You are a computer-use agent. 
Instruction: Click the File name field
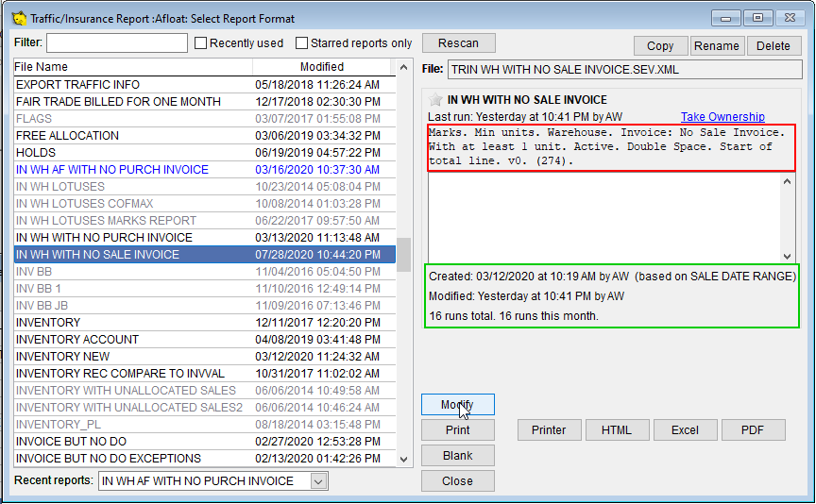(625, 70)
